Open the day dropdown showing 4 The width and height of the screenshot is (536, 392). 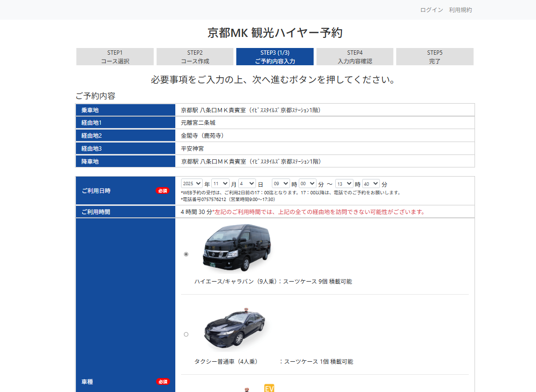[x=247, y=184]
